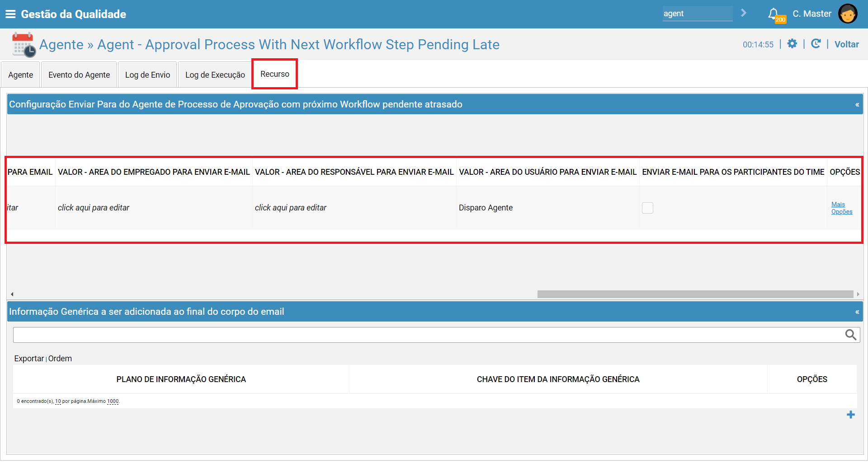Toggle the send e-mail to team participants checkbox
The width and height of the screenshot is (868, 462).
(647, 208)
